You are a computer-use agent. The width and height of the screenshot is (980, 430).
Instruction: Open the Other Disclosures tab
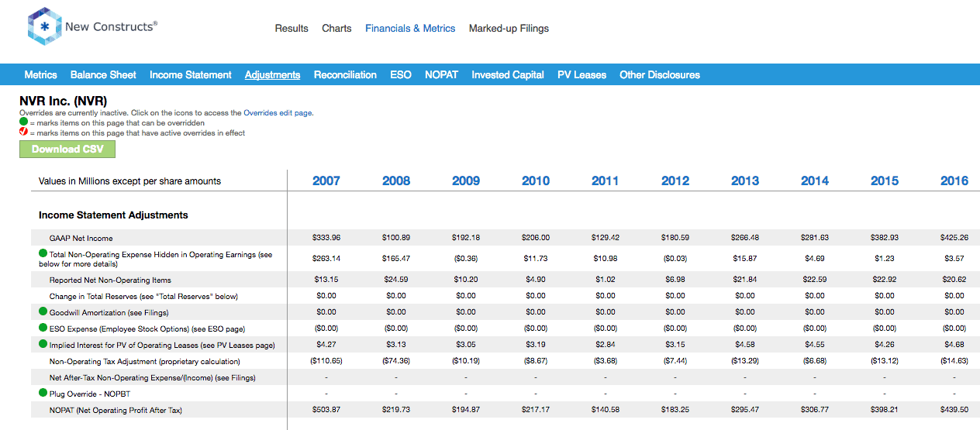660,74
